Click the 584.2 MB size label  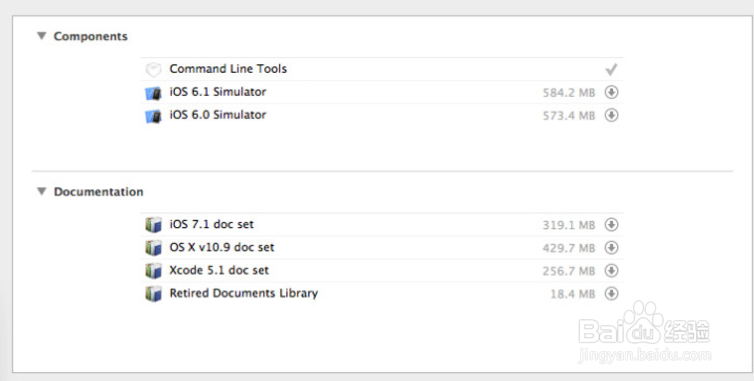[569, 92]
